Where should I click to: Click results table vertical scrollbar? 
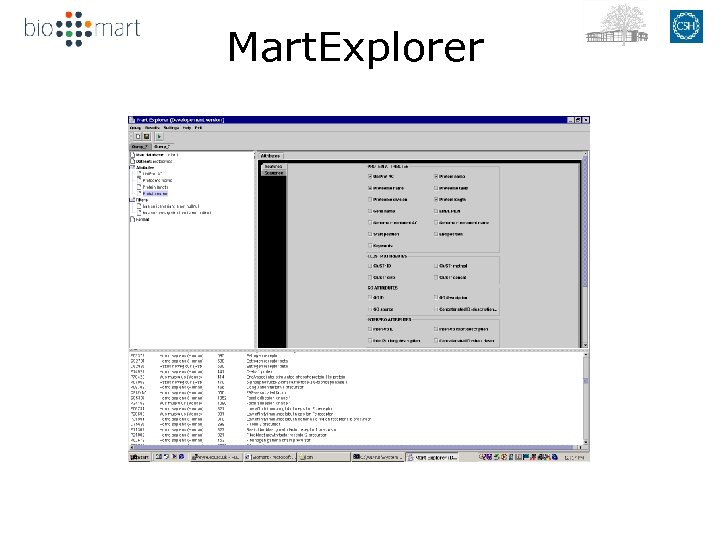click(586, 399)
